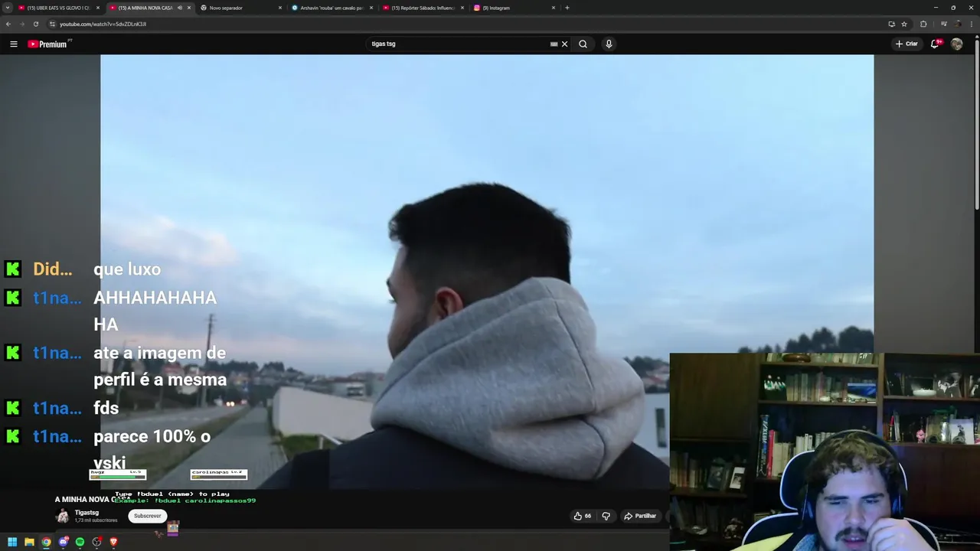Clear the search text with the X
The height and width of the screenshot is (551, 980).
[x=565, y=44]
